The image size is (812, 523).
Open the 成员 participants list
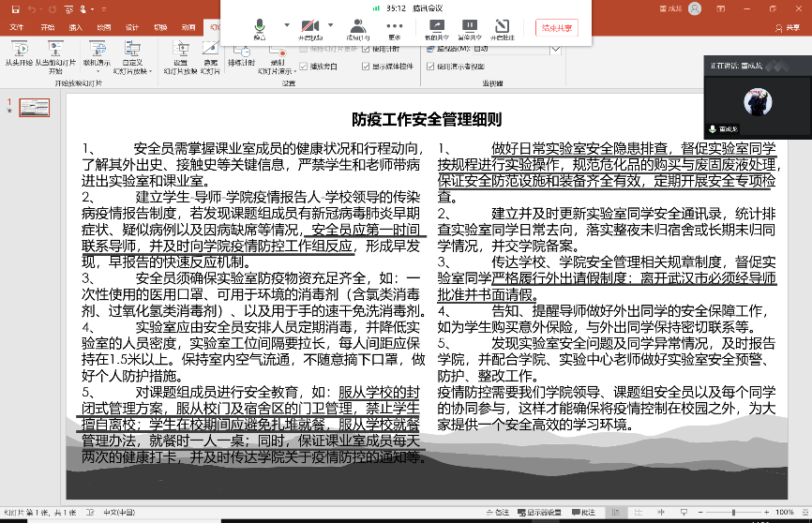[x=357, y=27]
